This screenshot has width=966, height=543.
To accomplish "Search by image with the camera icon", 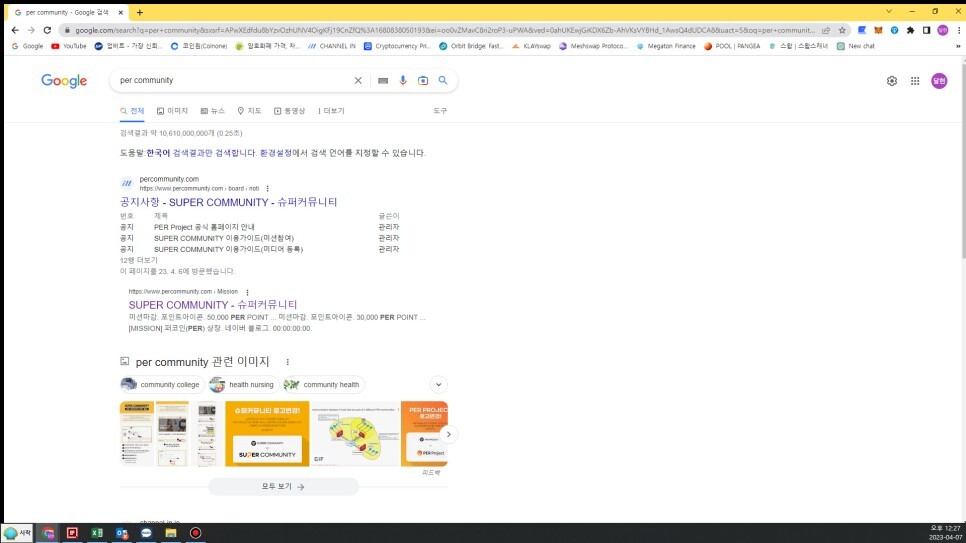I will (x=423, y=80).
